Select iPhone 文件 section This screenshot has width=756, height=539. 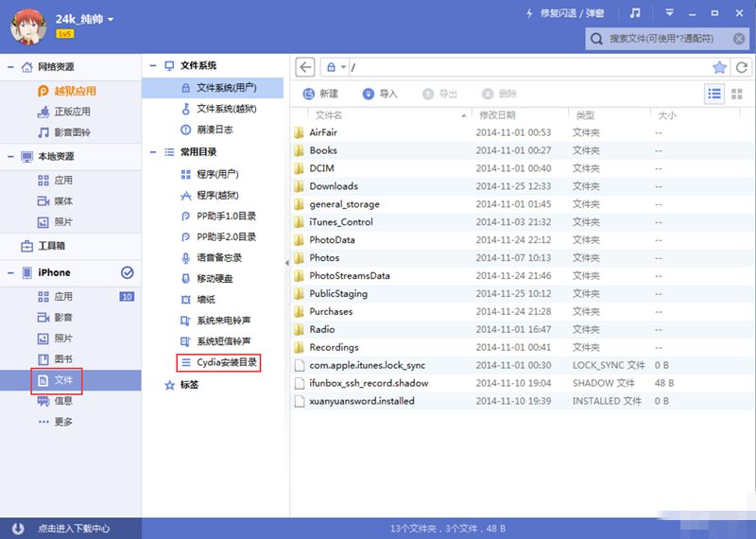pyautogui.click(x=70, y=380)
